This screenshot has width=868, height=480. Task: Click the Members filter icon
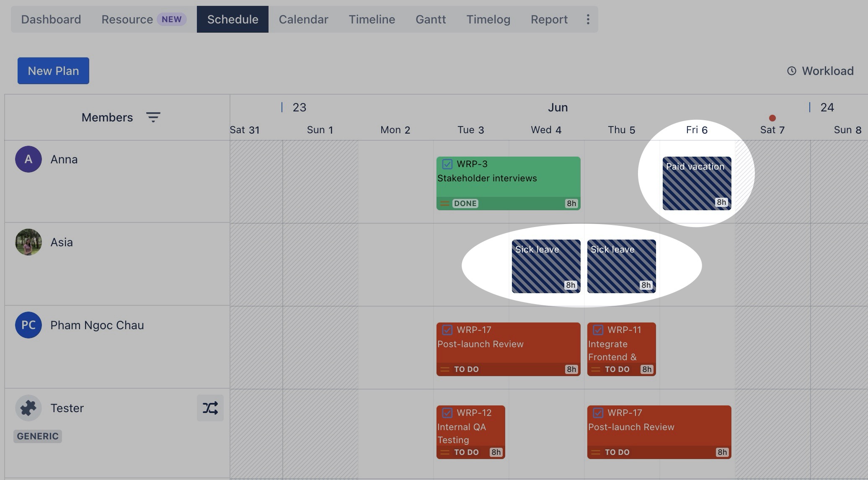click(x=153, y=117)
